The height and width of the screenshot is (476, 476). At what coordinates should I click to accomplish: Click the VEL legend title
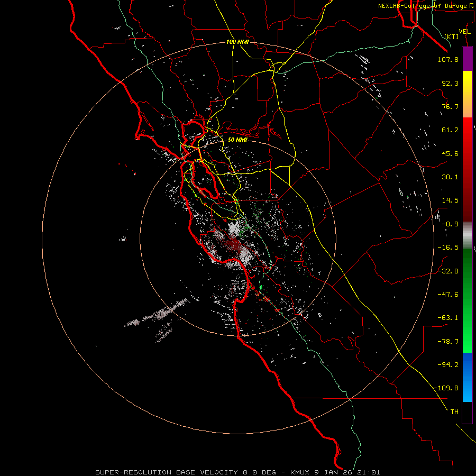(x=464, y=32)
